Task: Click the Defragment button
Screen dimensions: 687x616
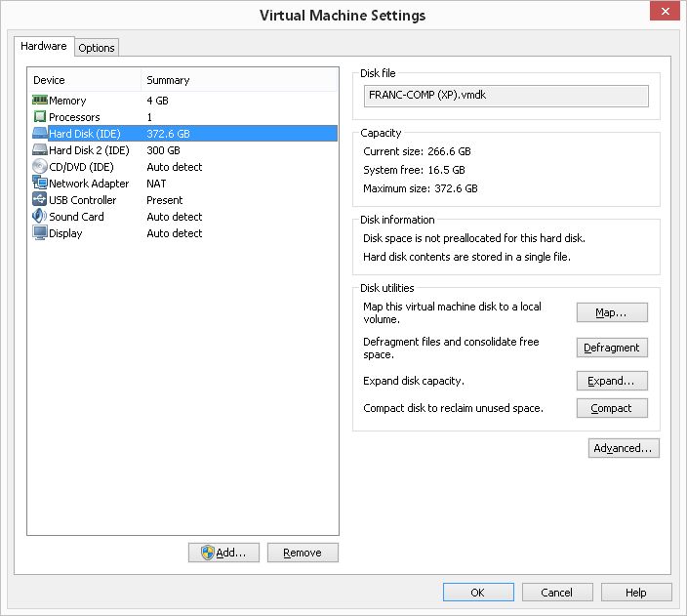Action: (x=612, y=348)
